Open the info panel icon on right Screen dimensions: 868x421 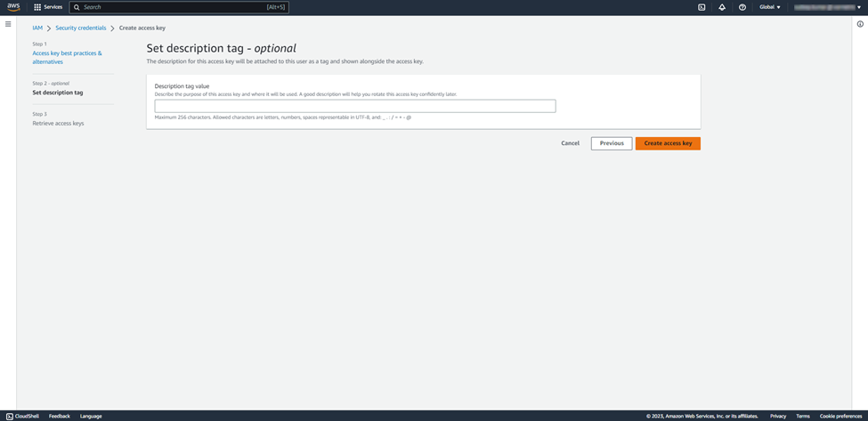click(x=860, y=24)
